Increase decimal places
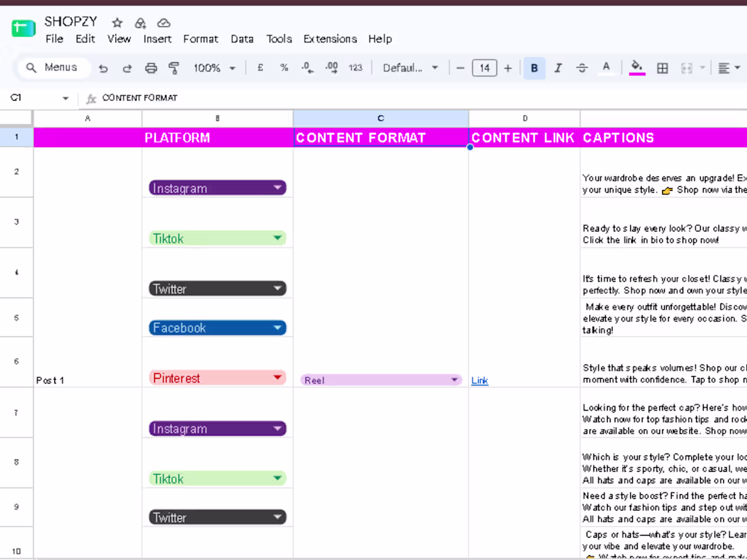 (x=331, y=68)
